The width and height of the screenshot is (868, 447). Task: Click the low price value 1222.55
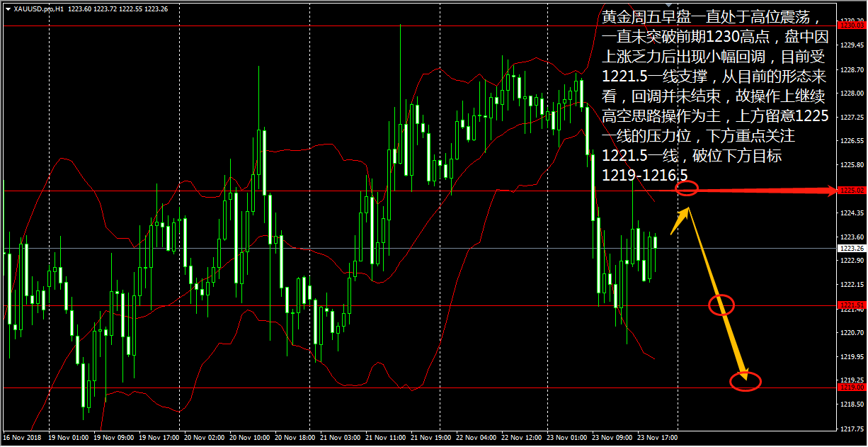[130, 9]
